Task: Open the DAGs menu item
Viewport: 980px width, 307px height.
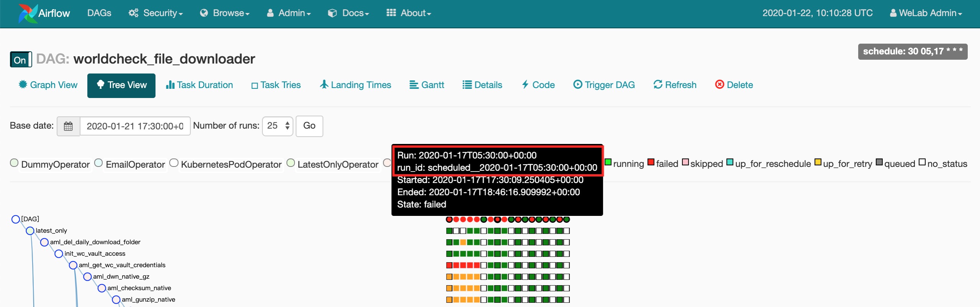Action: (x=99, y=13)
